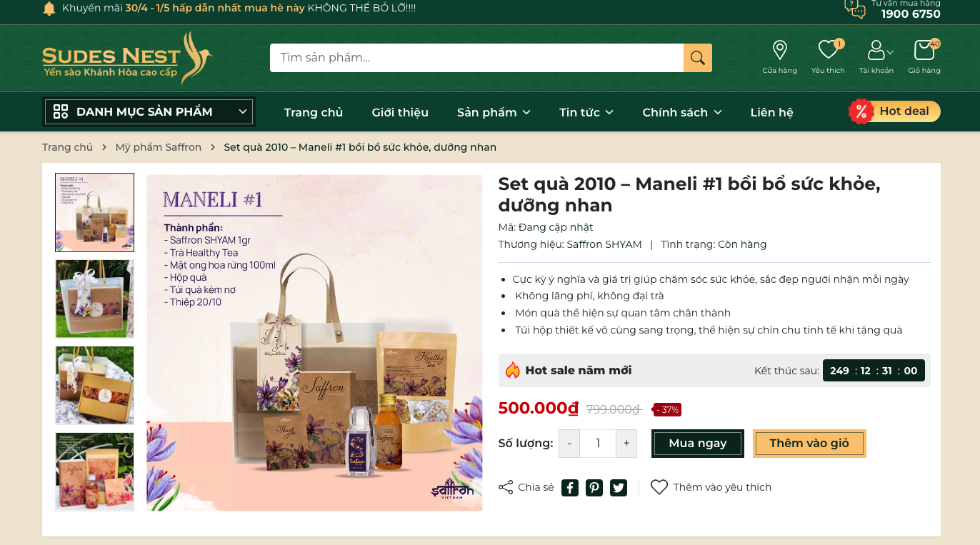Share product on Facebook

569,488
